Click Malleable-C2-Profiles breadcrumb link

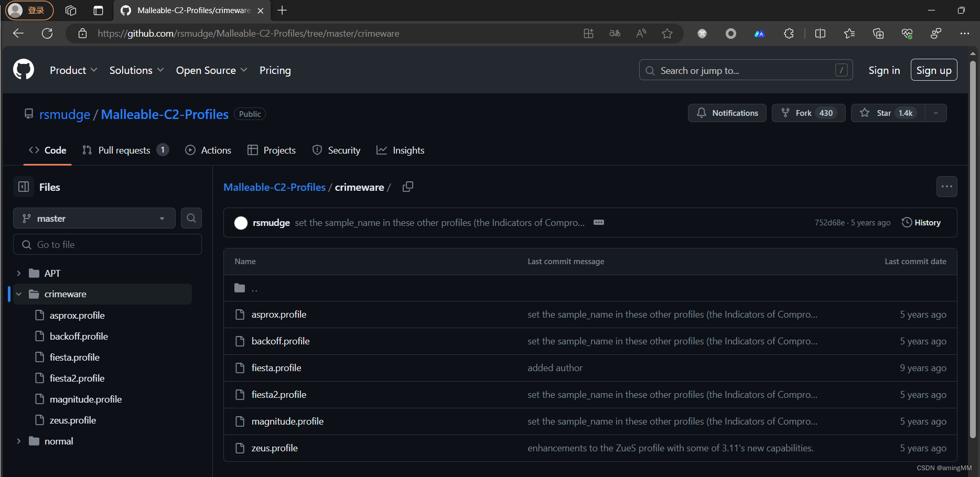point(274,187)
